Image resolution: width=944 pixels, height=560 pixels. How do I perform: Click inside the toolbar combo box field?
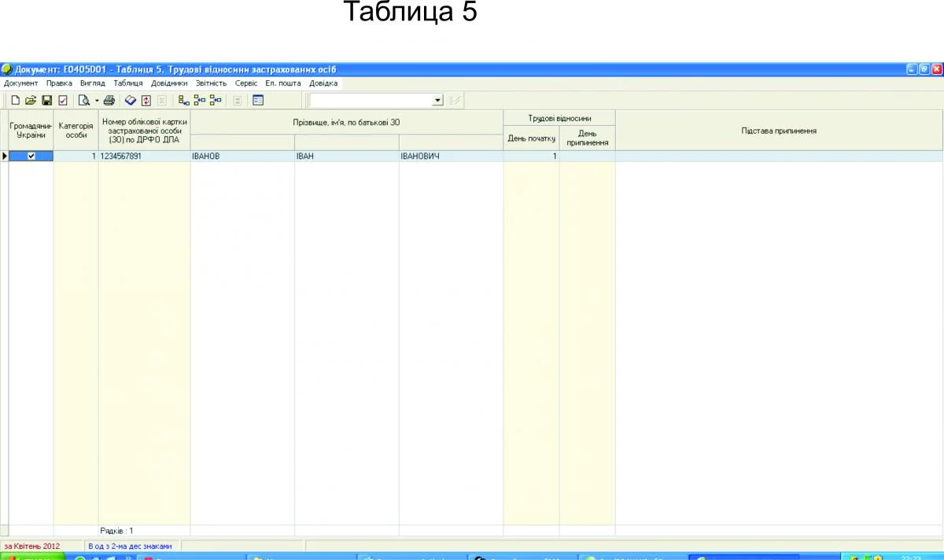pos(371,101)
